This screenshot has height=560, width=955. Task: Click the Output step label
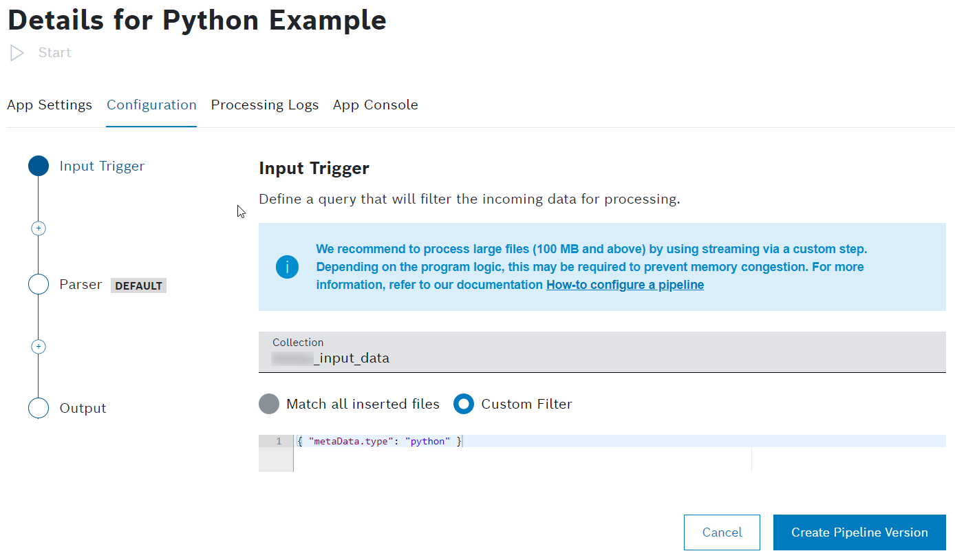click(x=83, y=408)
